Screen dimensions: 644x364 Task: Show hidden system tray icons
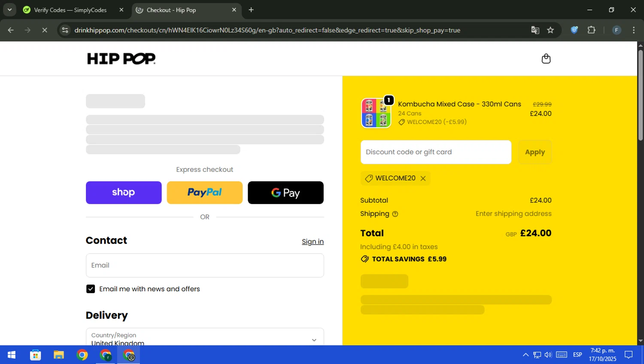point(526,355)
